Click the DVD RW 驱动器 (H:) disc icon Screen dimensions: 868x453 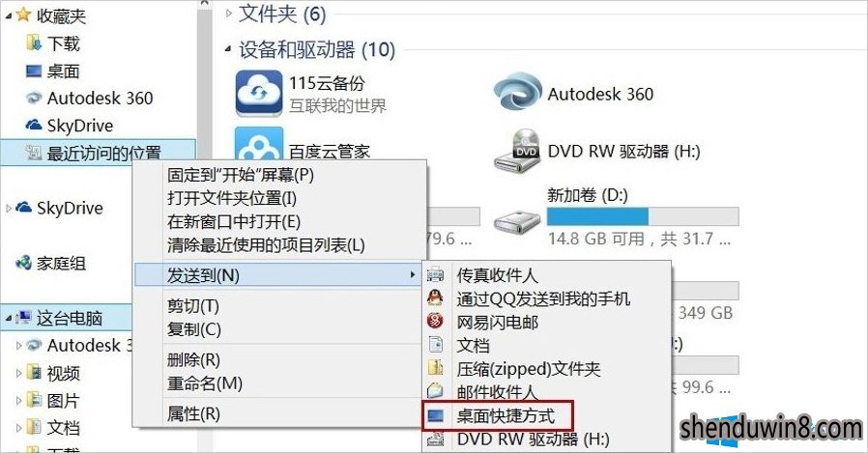[517, 150]
